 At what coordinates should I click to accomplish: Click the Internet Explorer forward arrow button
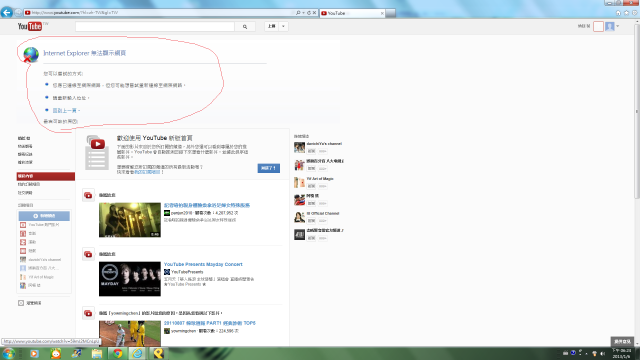pyautogui.click(x=18, y=13)
